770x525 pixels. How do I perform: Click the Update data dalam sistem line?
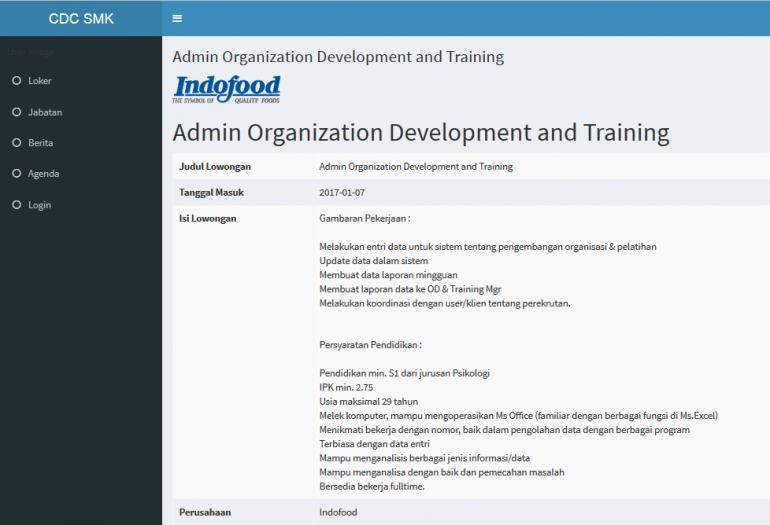point(373,261)
